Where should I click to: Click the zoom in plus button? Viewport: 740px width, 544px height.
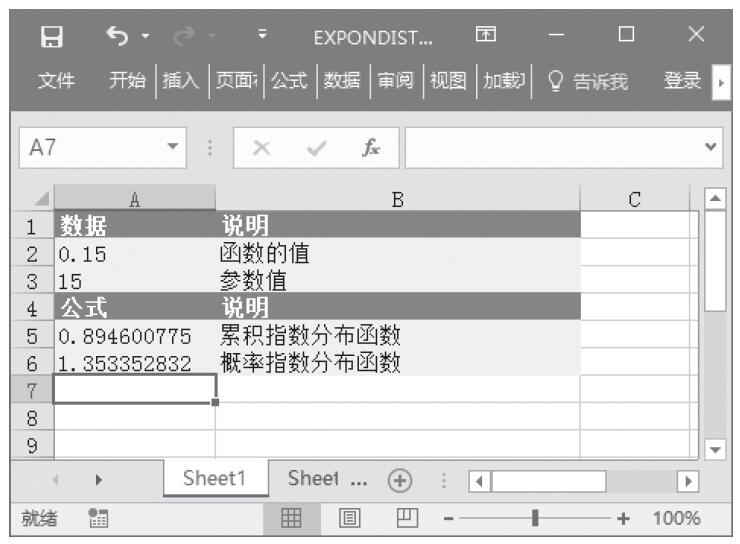pyautogui.click(x=624, y=518)
